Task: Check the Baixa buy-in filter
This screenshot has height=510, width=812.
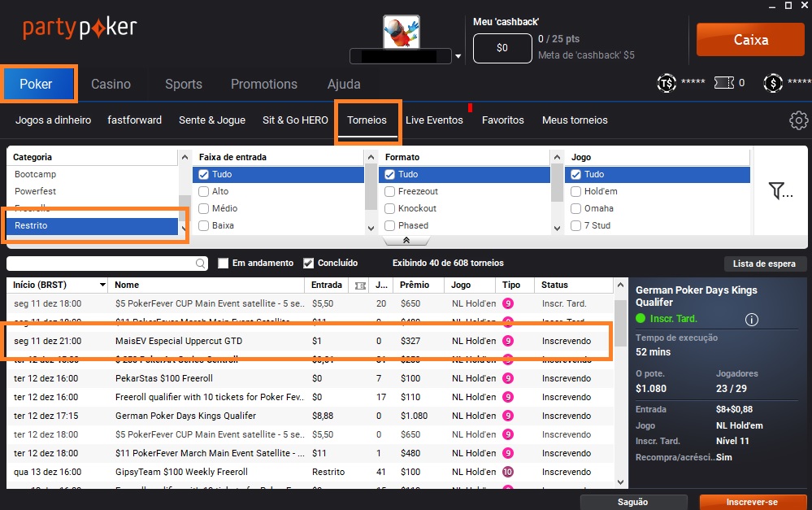Action: tap(203, 226)
